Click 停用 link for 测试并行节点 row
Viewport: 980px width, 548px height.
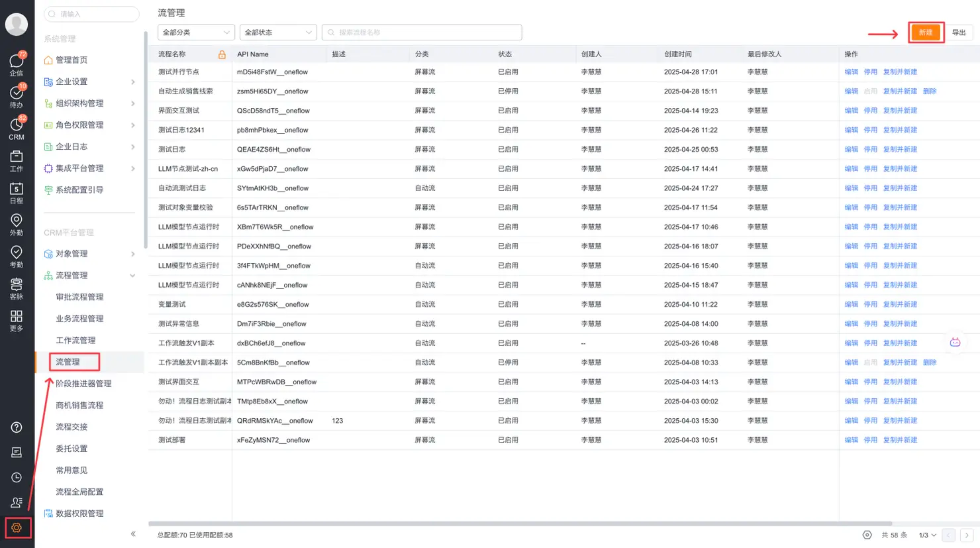(870, 71)
